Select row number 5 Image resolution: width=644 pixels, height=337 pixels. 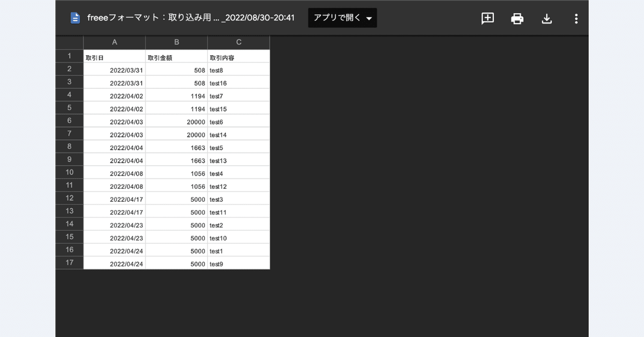[69, 108]
